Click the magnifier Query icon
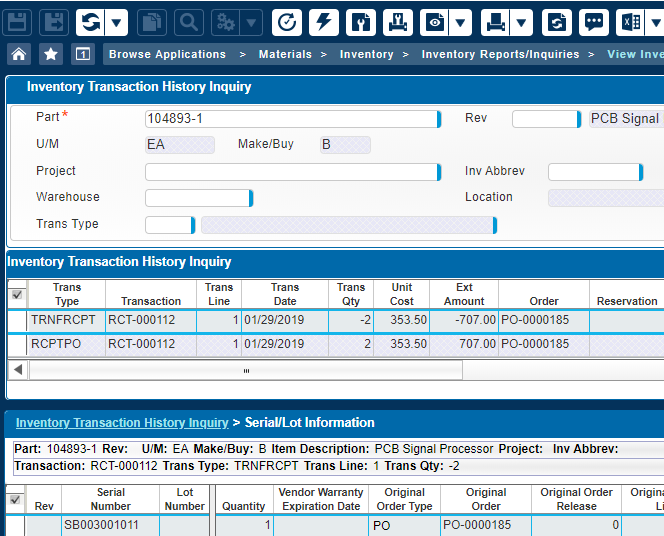664x536 pixels. (x=189, y=22)
